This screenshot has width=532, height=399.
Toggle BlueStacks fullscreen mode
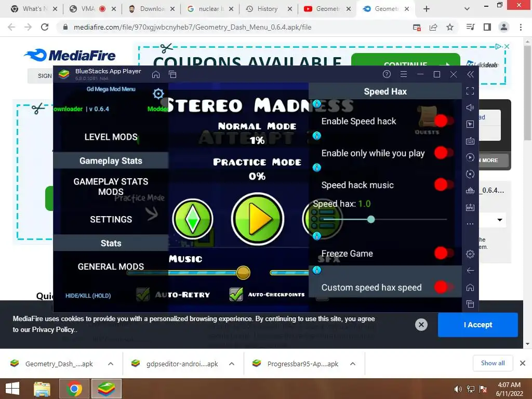tap(470, 91)
